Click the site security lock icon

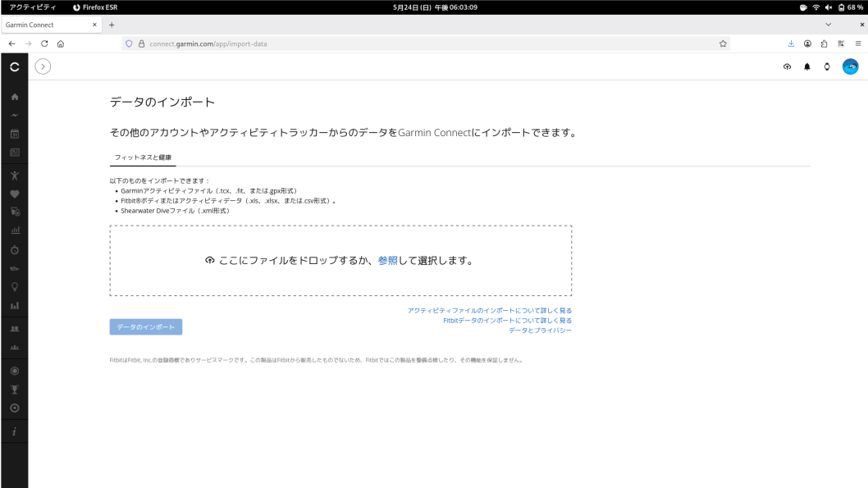coord(142,43)
